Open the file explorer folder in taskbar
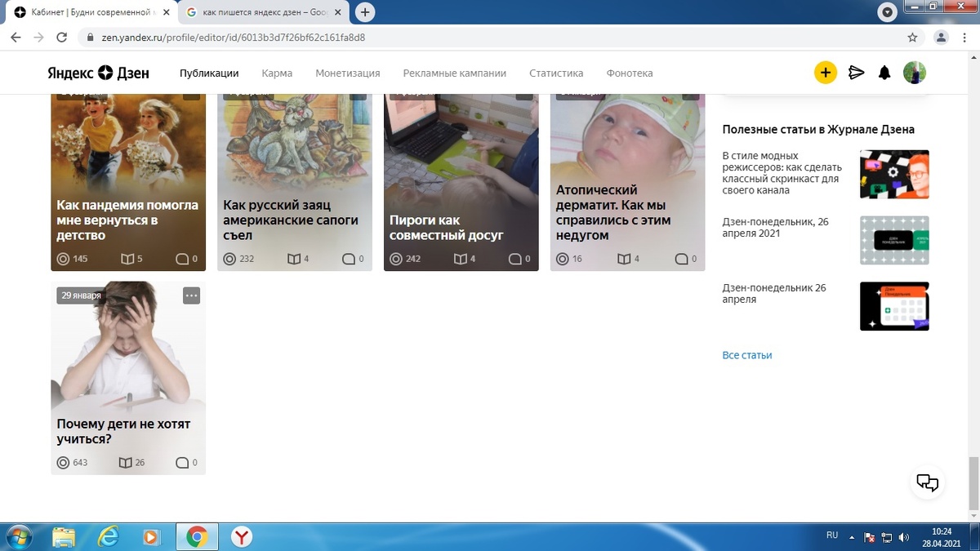Image resolution: width=980 pixels, height=551 pixels. coord(64,536)
